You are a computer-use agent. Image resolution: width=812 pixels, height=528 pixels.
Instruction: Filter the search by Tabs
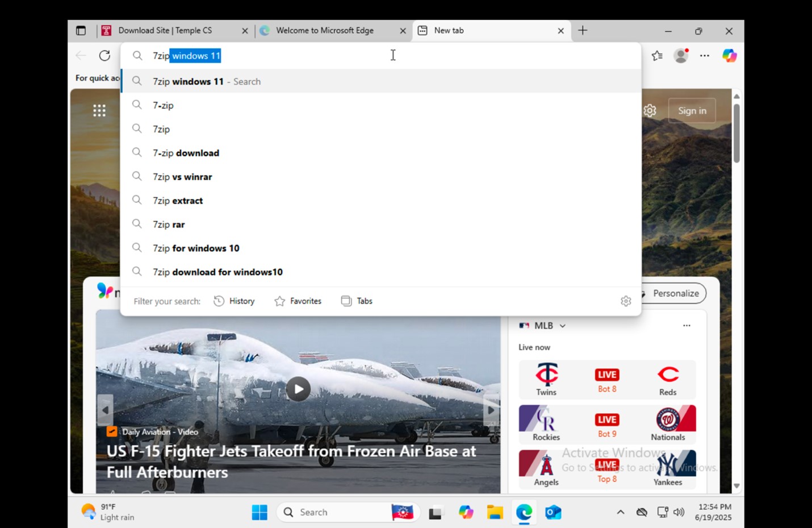[x=357, y=301]
